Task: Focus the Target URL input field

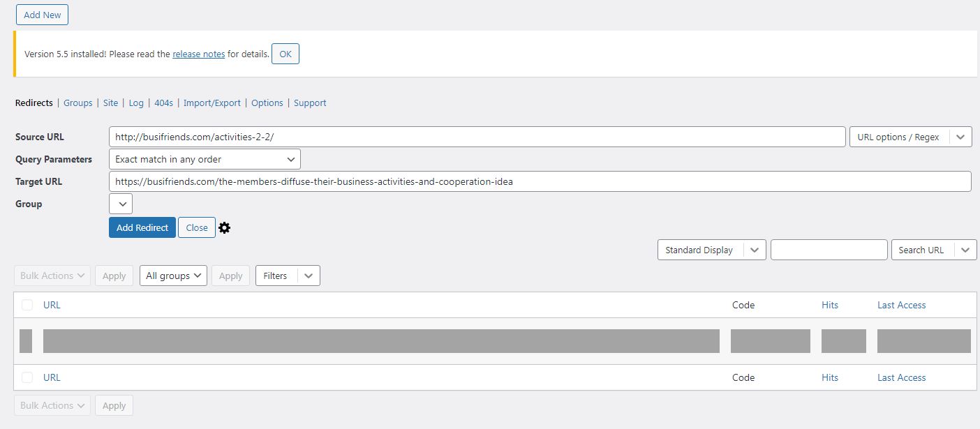Action: (540, 181)
